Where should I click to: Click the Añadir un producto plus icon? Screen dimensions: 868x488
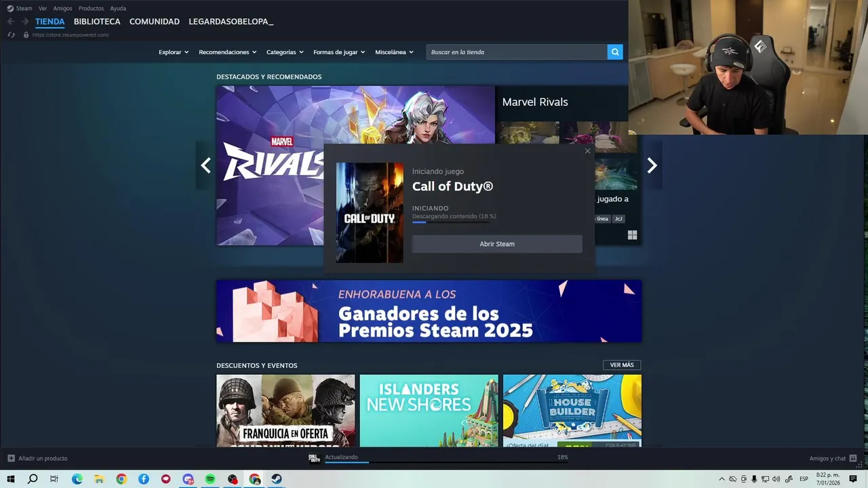click(x=11, y=458)
